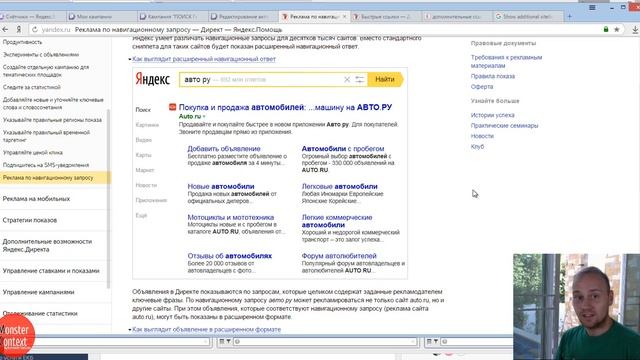
Task: Click 'Форум автолюбителей' sitelink in example
Action: (339, 256)
